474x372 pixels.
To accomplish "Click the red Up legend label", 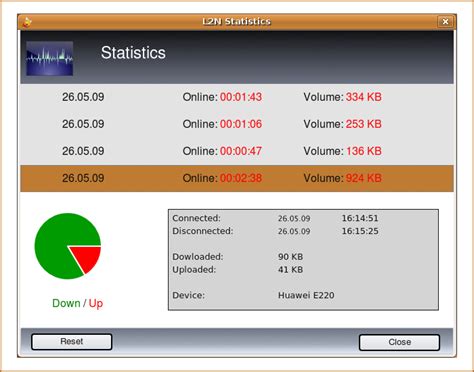I will click(x=96, y=304).
